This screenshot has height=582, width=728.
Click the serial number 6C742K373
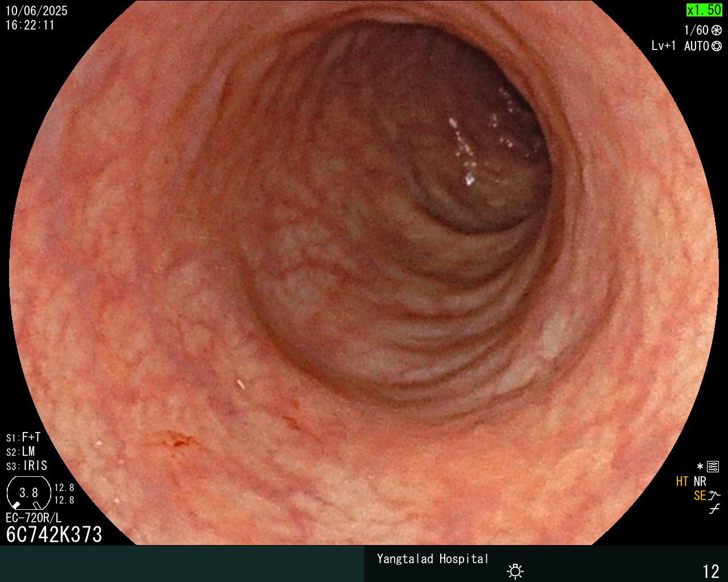click(54, 534)
